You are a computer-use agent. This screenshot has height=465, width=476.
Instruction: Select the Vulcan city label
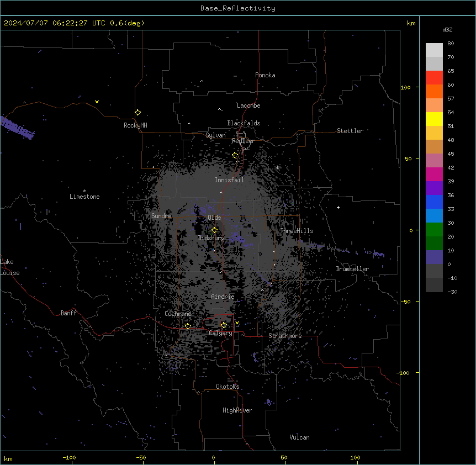(x=299, y=437)
